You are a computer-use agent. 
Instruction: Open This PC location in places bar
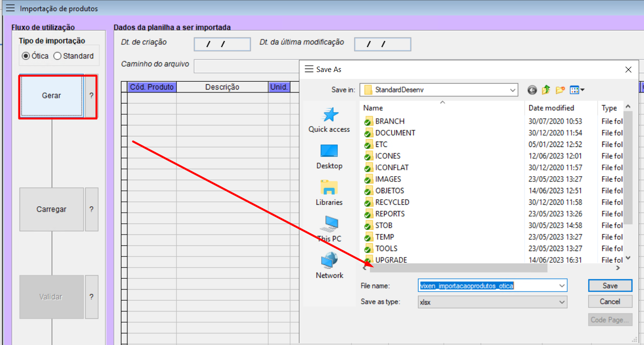pyautogui.click(x=329, y=229)
